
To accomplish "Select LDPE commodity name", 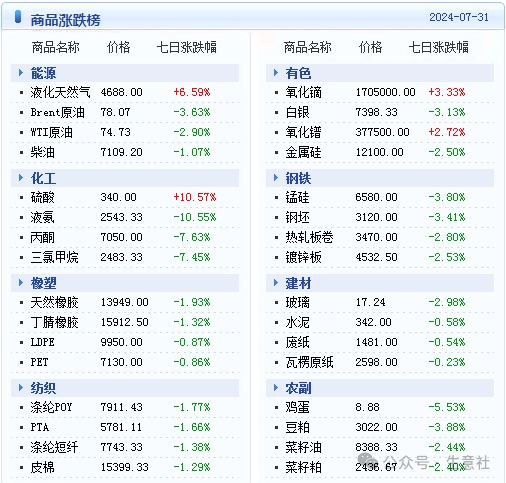I will pos(42,342).
